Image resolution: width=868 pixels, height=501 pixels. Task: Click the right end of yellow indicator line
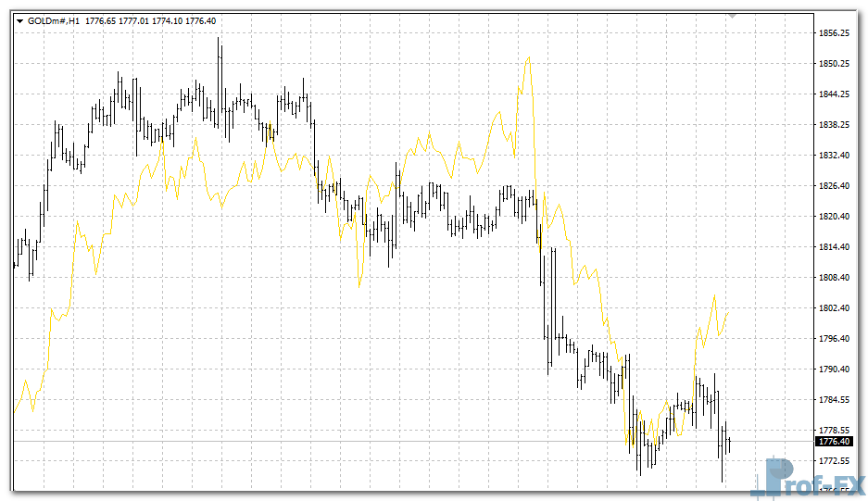(728, 313)
